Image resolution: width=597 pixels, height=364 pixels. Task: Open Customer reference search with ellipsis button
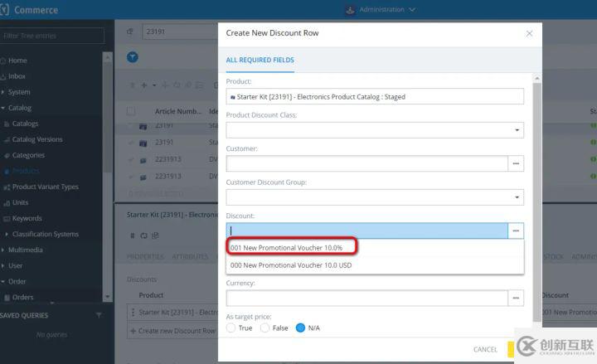(x=516, y=163)
